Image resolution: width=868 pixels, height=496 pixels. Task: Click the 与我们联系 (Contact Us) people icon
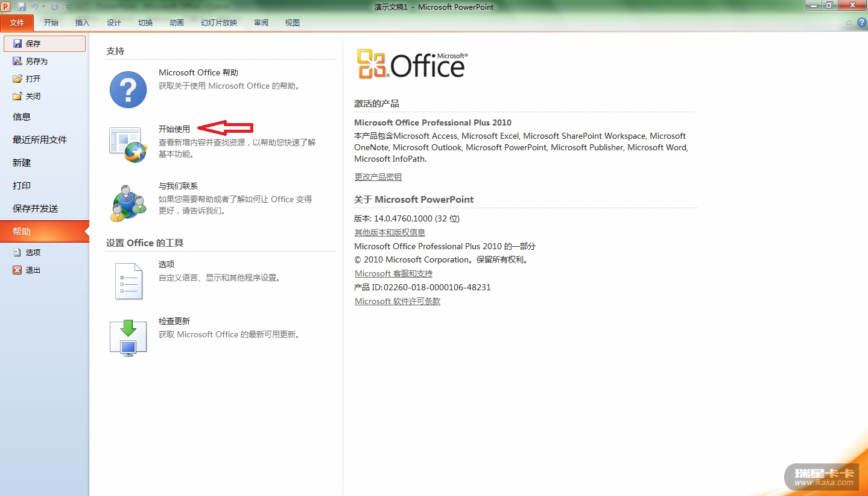[x=128, y=203]
